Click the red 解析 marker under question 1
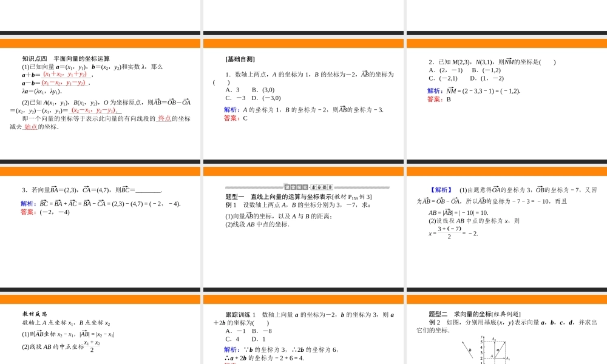 click(x=229, y=110)
